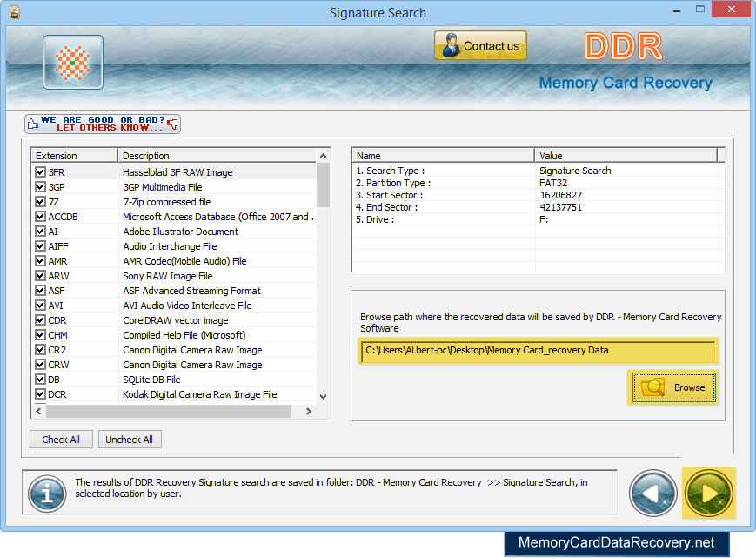Viewport: 756px width, 558px height.
Task: Click the app icon in title bar
Action: click(15, 12)
